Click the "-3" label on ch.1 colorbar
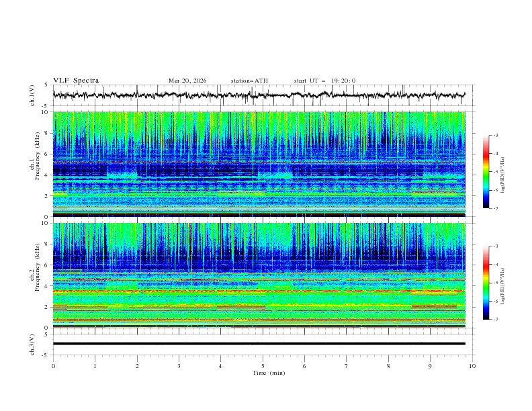Screen dimensions: 532x411 (495, 135)
